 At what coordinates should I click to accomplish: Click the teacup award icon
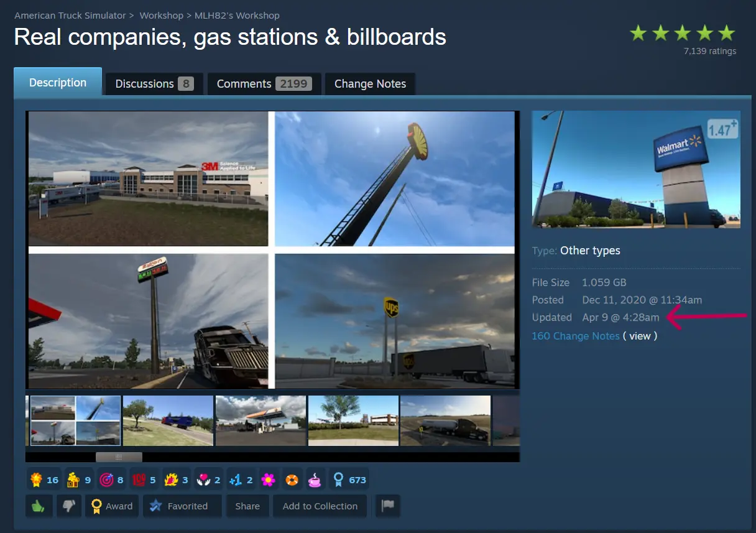[315, 479]
